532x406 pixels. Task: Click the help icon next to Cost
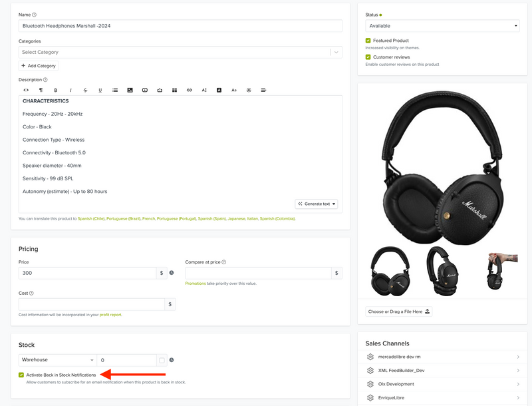pos(31,293)
